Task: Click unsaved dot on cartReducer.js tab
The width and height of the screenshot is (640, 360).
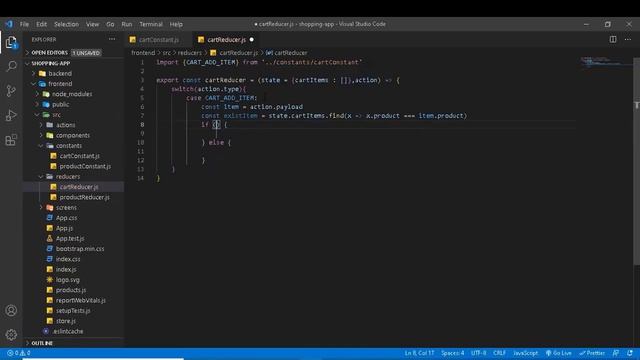Action: pos(251,40)
